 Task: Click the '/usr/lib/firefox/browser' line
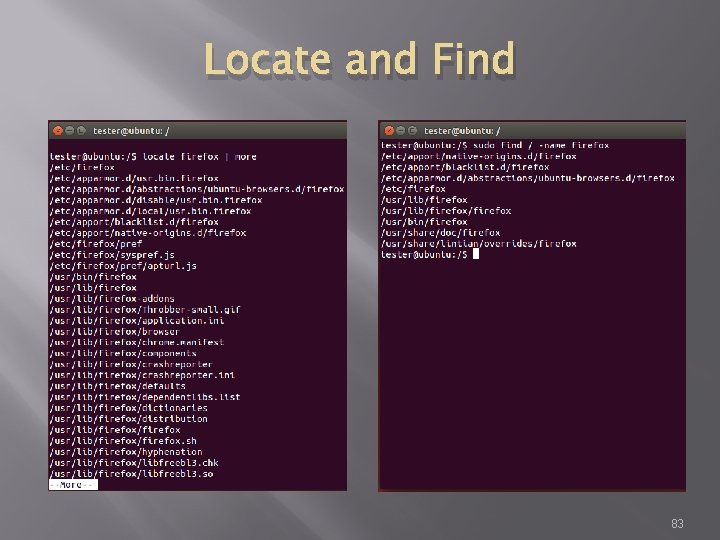[x=115, y=332]
